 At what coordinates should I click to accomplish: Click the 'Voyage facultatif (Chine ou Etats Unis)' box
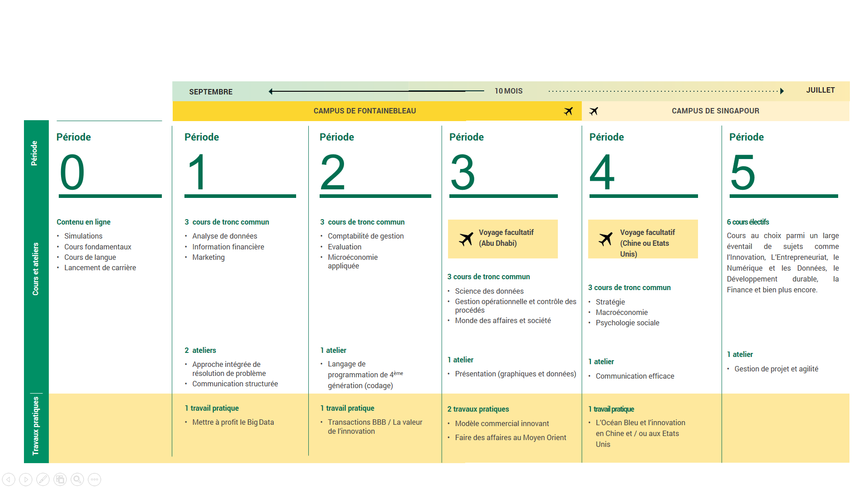643,239
